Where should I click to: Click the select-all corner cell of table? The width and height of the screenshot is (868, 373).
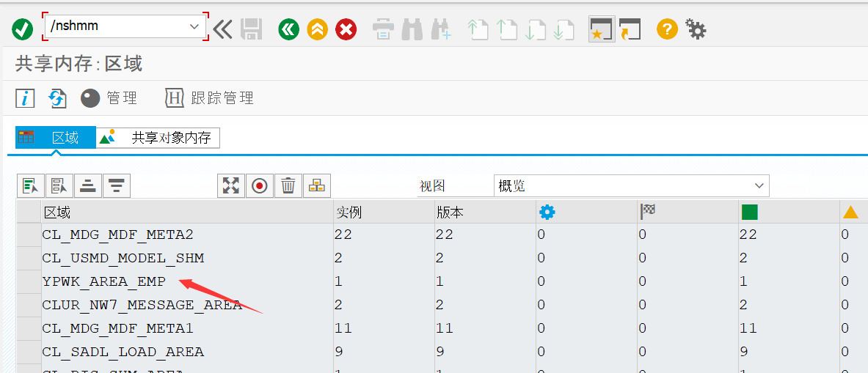(29, 213)
